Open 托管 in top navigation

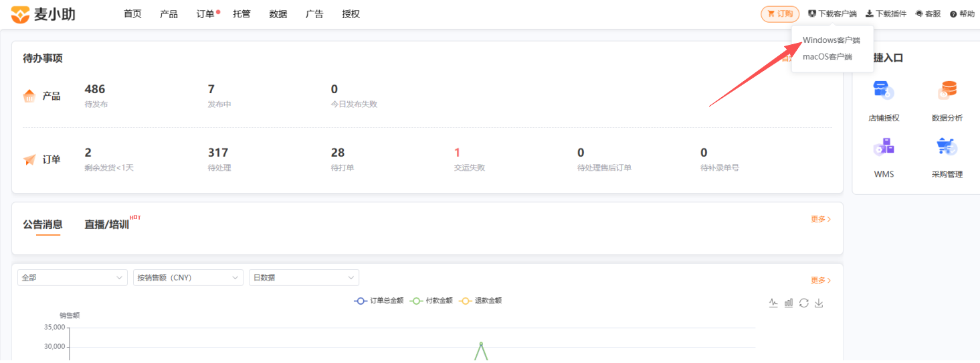coord(241,13)
